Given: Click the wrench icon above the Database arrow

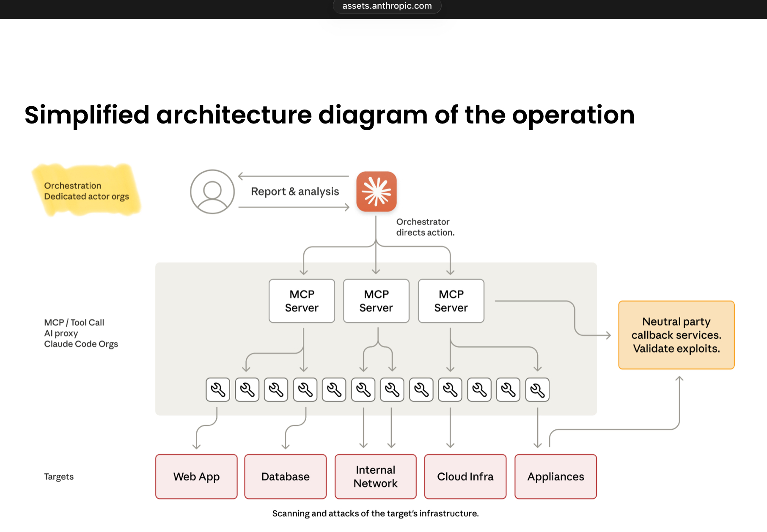Looking at the screenshot, I should click(305, 389).
